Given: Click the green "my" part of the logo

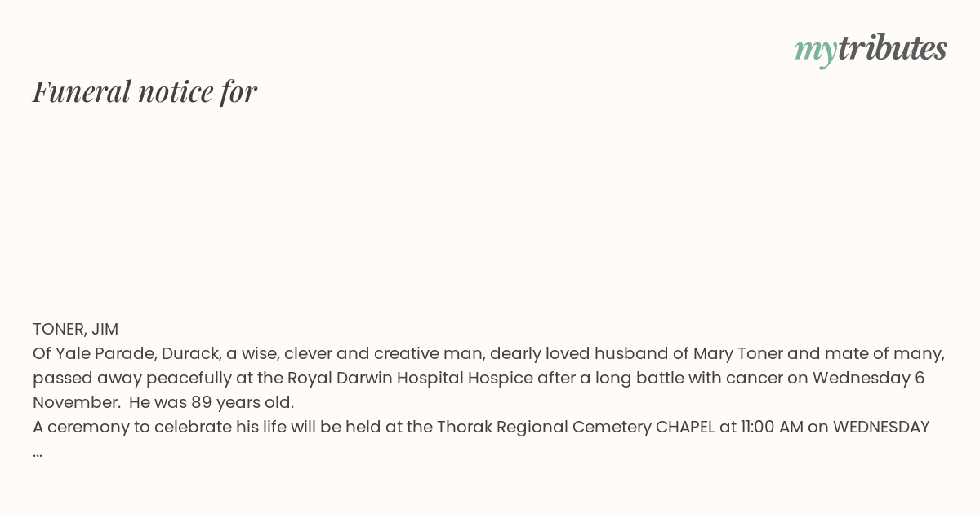Looking at the screenshot, I should (815, 52).
